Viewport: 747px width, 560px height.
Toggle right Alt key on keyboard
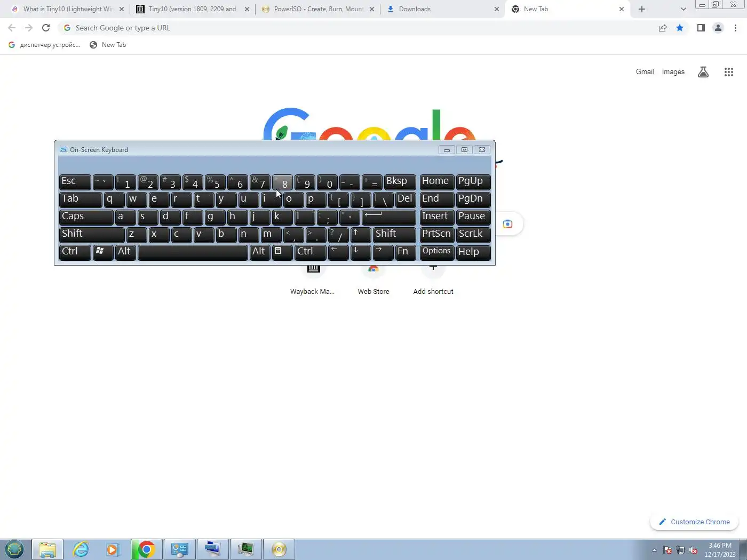coord(260,252)
